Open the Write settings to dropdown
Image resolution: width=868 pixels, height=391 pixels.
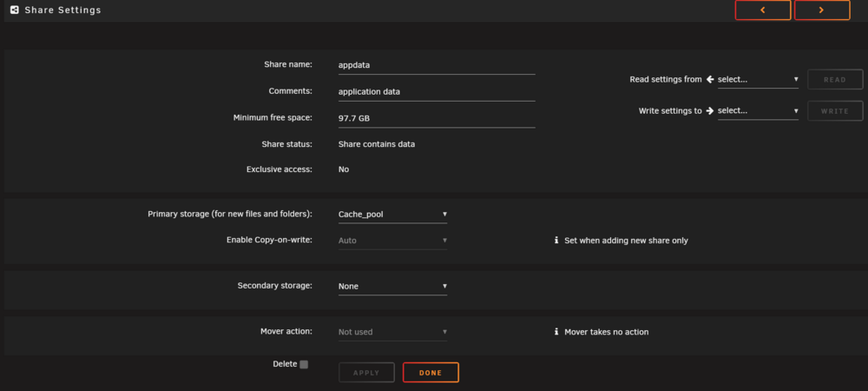pos(758,110)
